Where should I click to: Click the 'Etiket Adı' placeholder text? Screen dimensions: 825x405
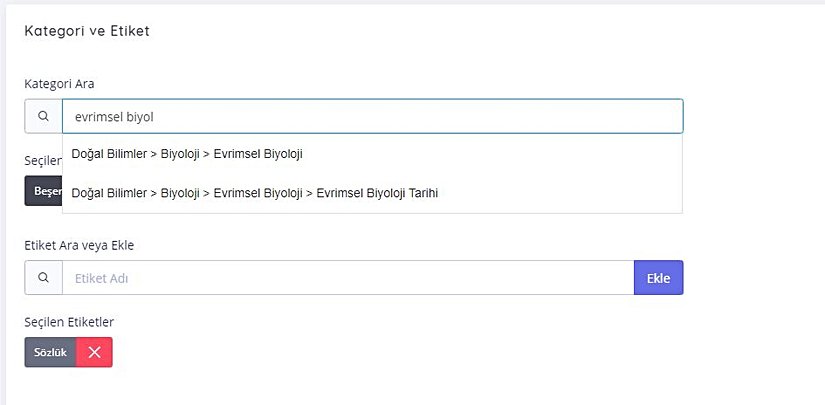tap(102, 278)
